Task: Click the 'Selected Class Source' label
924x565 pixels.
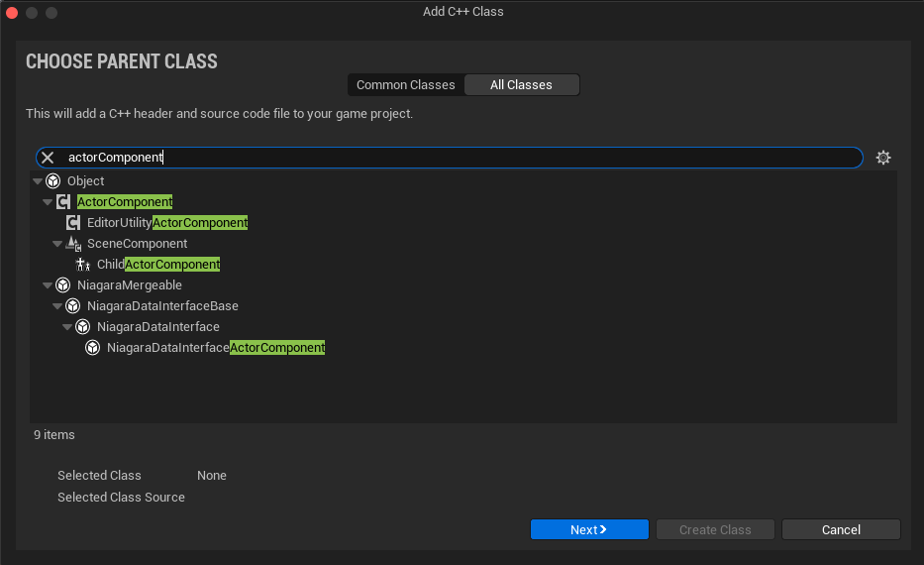Action: click(122, 498)
